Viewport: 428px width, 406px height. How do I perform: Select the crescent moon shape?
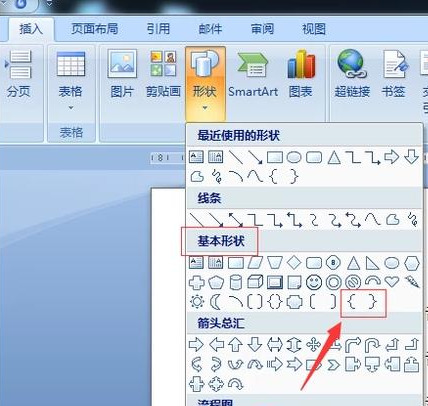(x=215, y=302)
